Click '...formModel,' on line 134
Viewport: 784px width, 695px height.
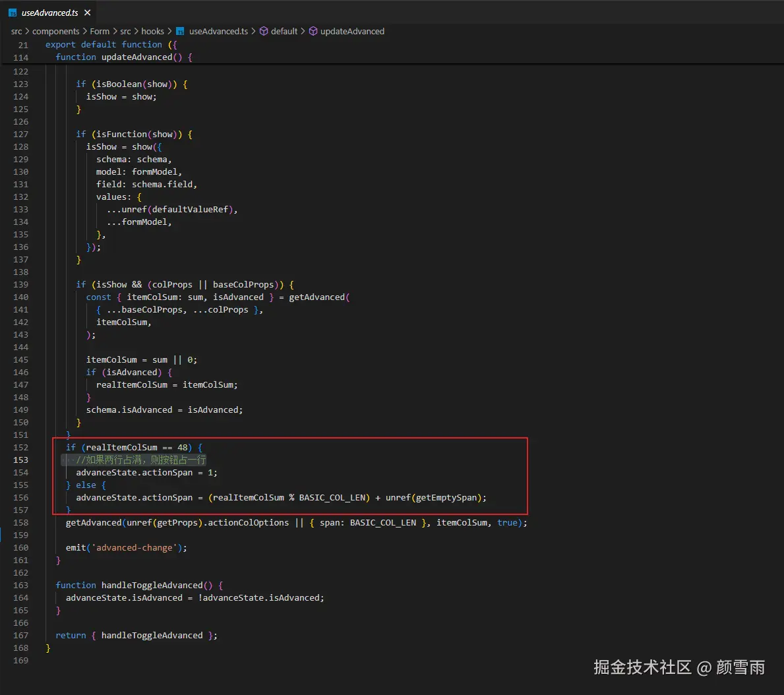click(x=140, y=222)
